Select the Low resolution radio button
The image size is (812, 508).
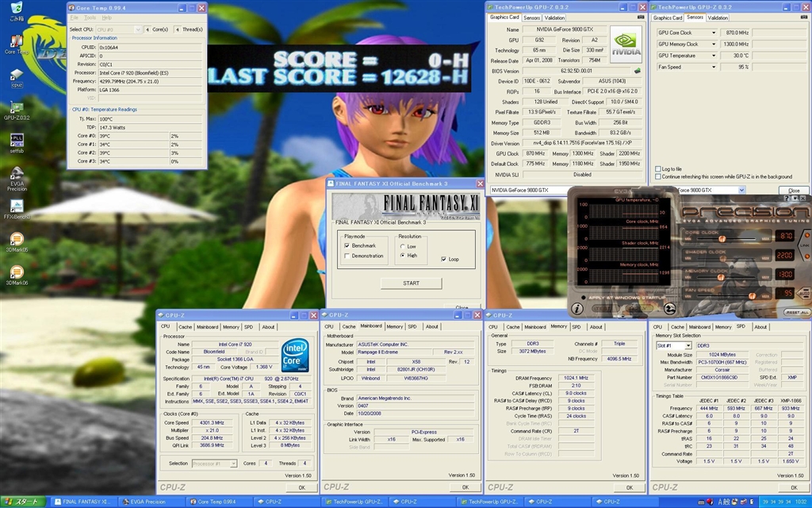click(402, 247)
